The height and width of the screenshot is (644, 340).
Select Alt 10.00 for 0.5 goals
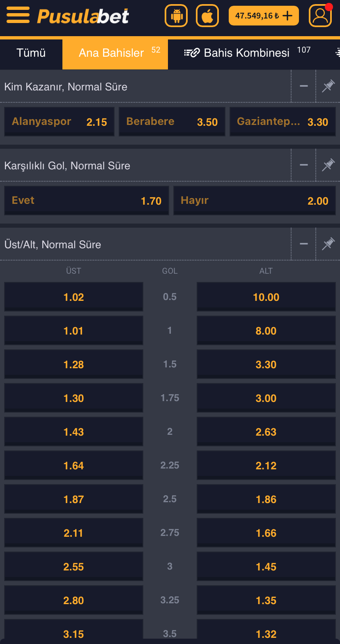point(266,296)
